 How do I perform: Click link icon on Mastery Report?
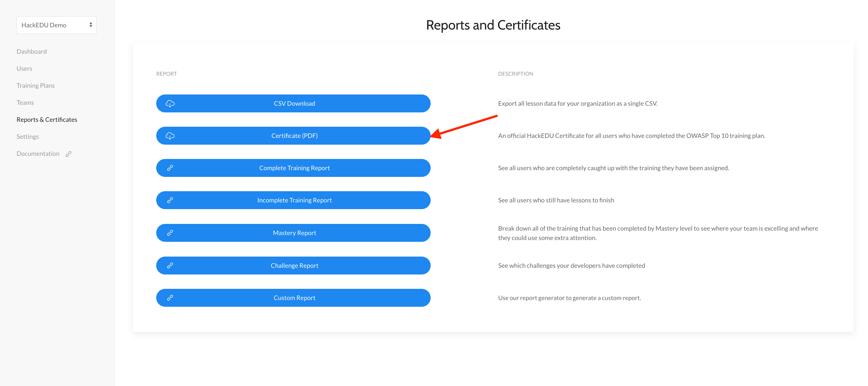[170, 233]
